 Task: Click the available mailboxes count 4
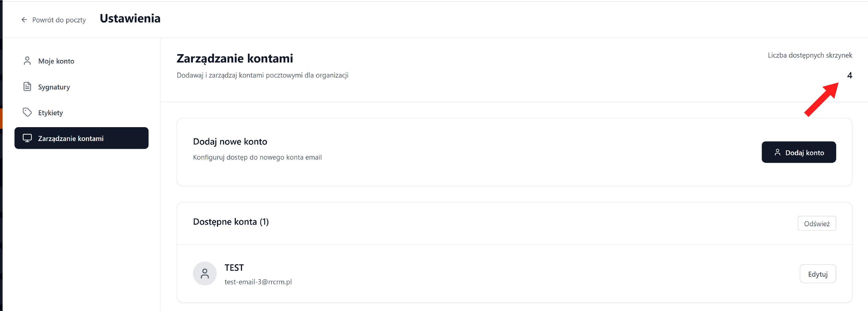(849, 76)
